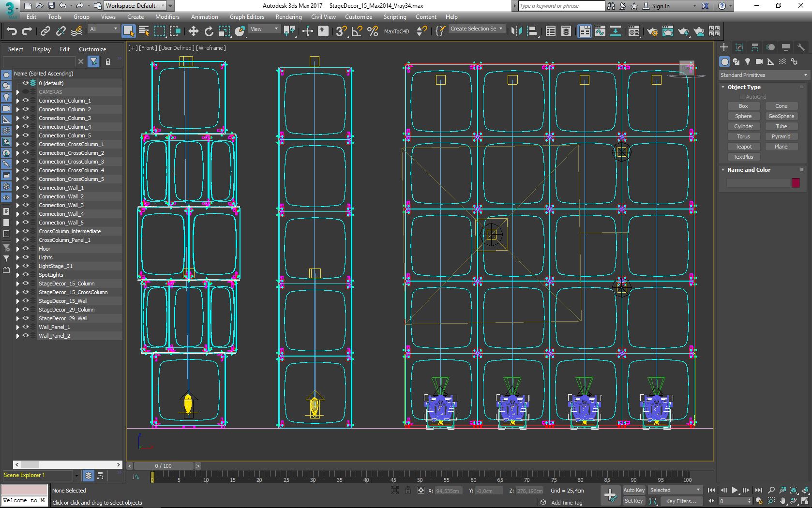Screen dimensions: 812x508
Task: Hide the Floor layer with eye icon
Action: click(26, 249)
